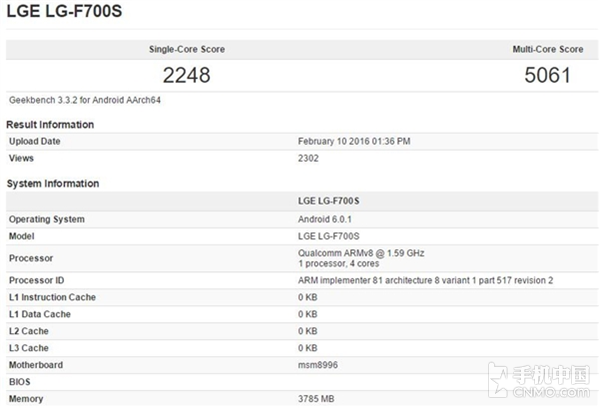Select the ARM implementer 81 architecture value

tap(426, 281)
